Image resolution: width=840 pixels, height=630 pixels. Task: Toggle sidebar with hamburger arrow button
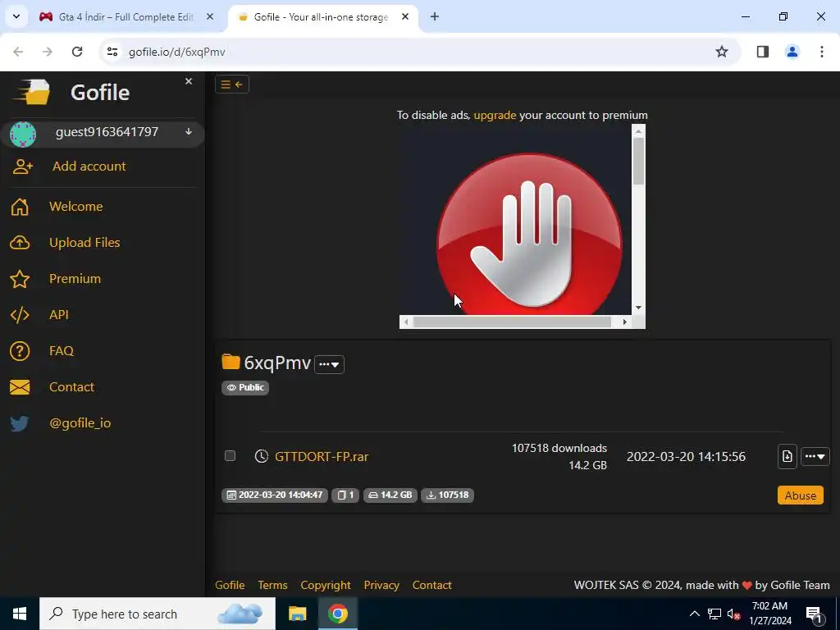tap(232, 84)
